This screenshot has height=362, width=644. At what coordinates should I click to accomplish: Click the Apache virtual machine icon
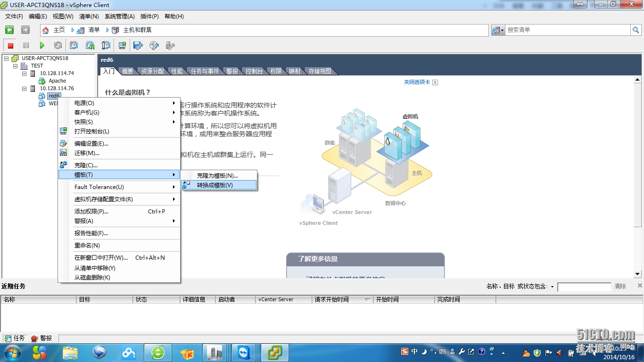coord(42,81)
